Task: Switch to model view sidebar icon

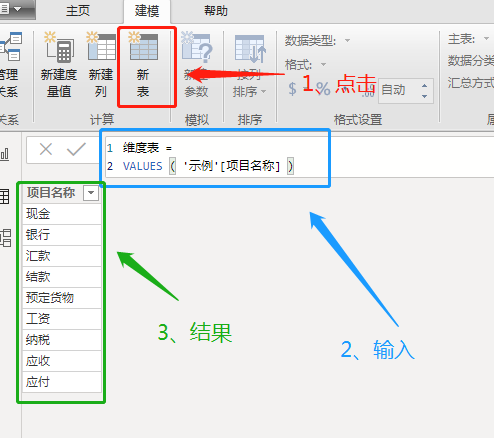Action: [x=5, y=238]
